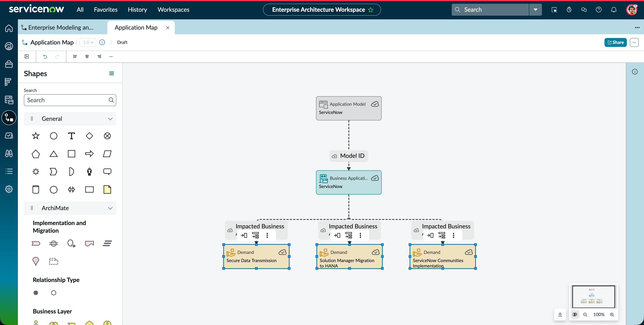
Task: Open the tab bar overflow ellipsis menu
Action: [637, 28]
